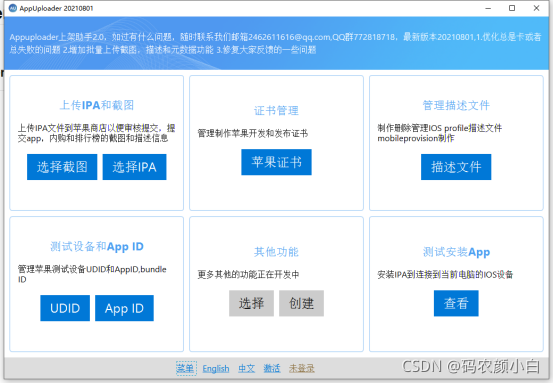Click the 测试安装App heading
554x383 pixels.
pos(456,252)
